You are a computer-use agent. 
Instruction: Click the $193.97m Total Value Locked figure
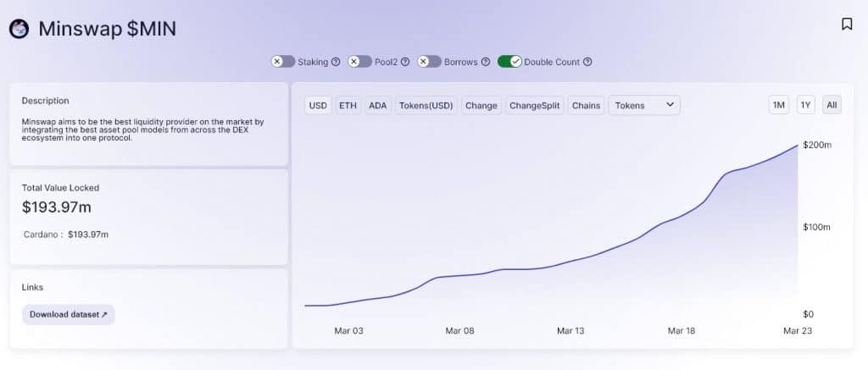coord(57,207)
